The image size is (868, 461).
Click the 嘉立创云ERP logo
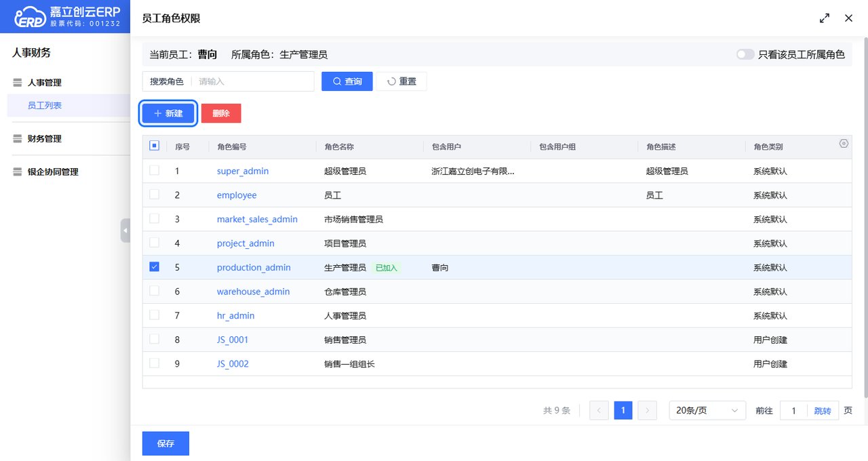click(x=67, y=16)
